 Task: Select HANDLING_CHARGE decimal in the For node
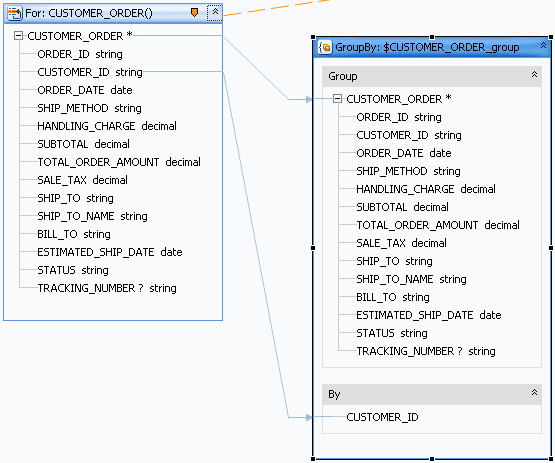[107, 126]
